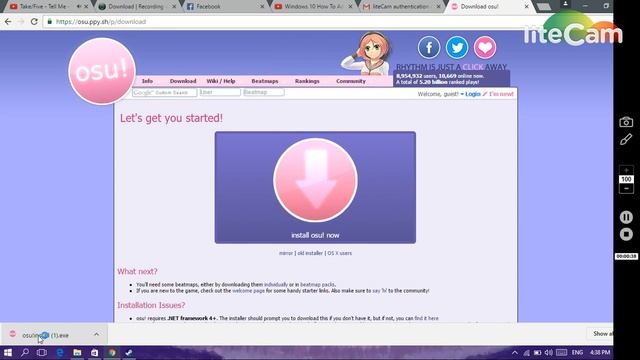Switch to liteCam authentication Gmail tab
The height and width of the screenshot is (360, 640).
coord(401,7)
